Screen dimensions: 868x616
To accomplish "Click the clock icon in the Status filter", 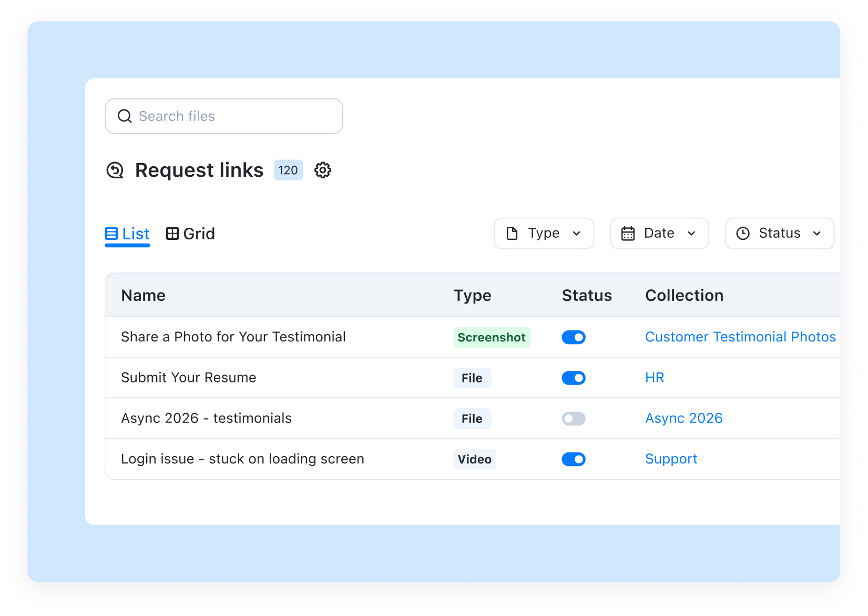I will tap(743, 233).
